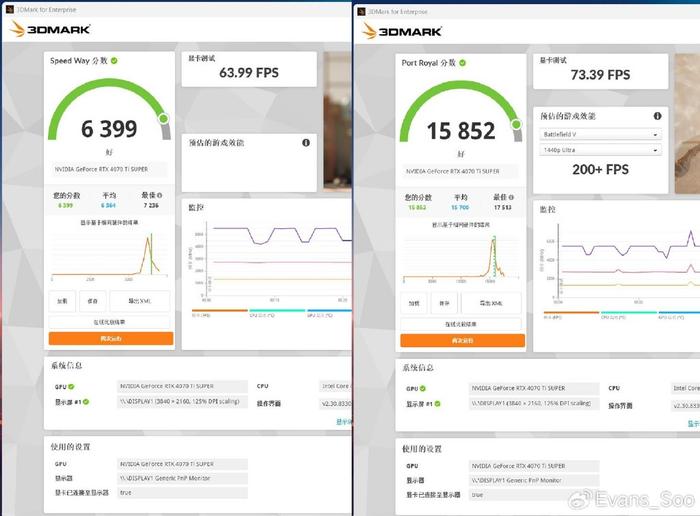Click the 63.99 FPS graphics test result
The height and width of the screenshot is (516, 700).
(x=249, y=73)
